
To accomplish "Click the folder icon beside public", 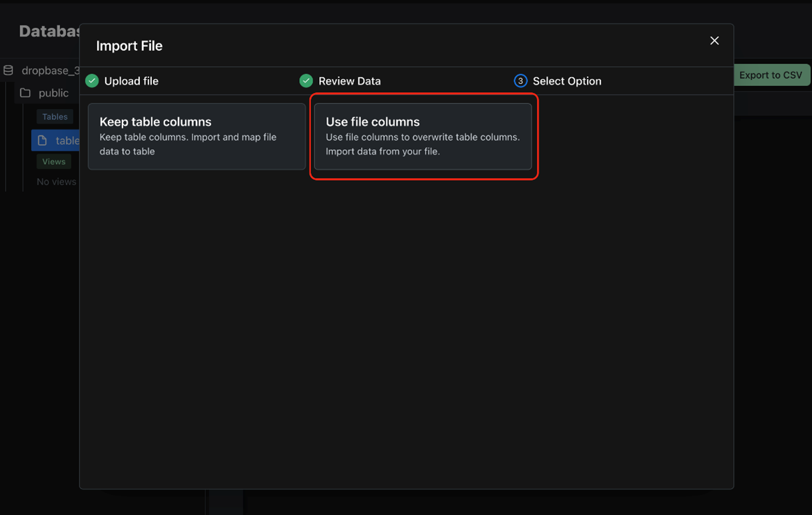I will click(x=25, y=93).
